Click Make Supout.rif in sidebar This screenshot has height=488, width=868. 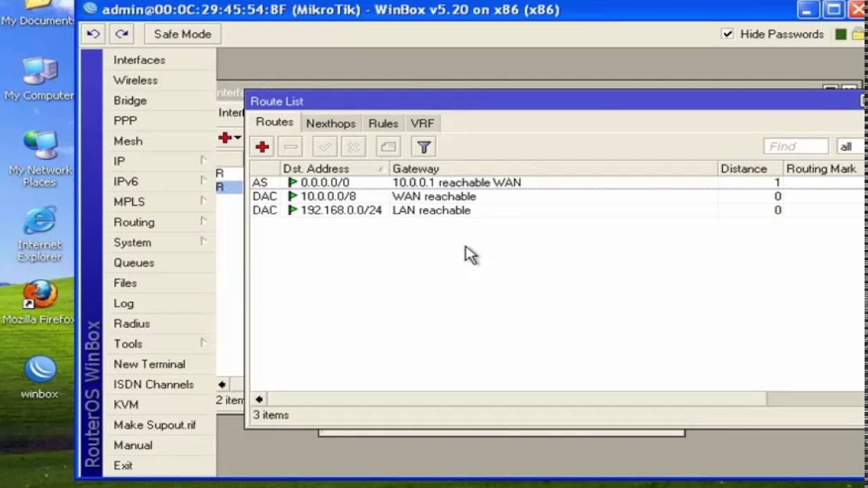[155, 425]
